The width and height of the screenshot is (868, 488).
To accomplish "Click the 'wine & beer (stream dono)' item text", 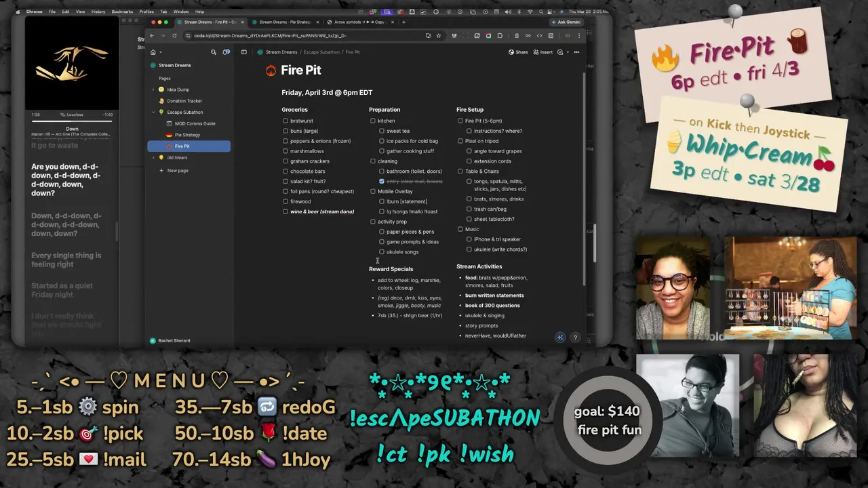I will pos(322,211).
